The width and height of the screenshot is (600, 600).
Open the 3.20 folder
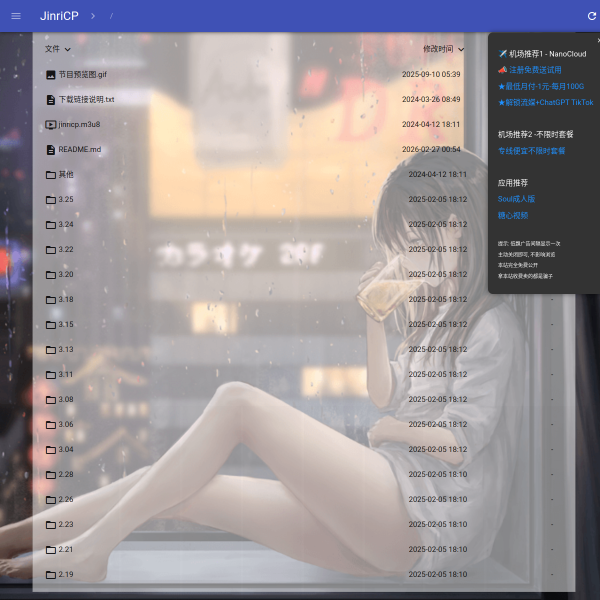tap(66, 274)
